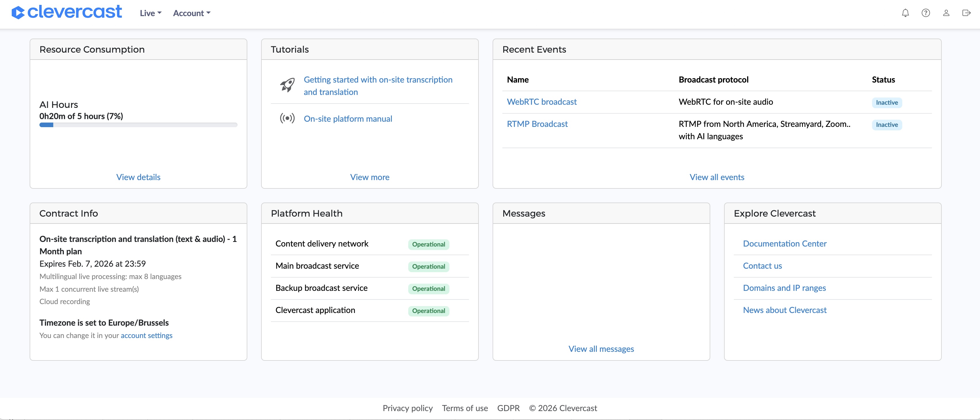Expand the Account dropdown menu
Image resolution: width=980 pixels, height=420 pixels.
(x=191, y=13)
